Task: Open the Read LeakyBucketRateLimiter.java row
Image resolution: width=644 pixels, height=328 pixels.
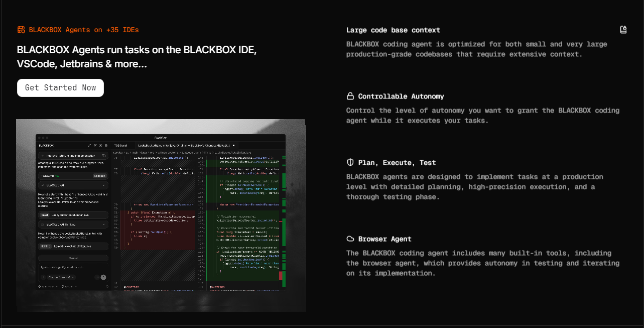Action: tap(73, 215)
